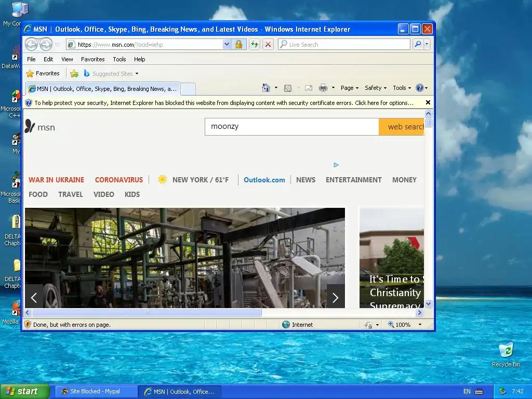Open the View menu
This screenshot has width=532, height=399.
point(67,59)
